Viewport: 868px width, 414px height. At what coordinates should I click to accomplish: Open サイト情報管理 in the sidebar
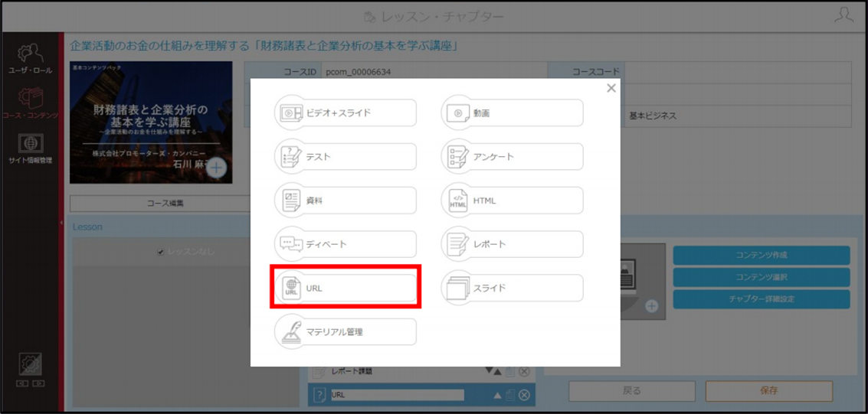pyautogui.click(x=31, y=148)
